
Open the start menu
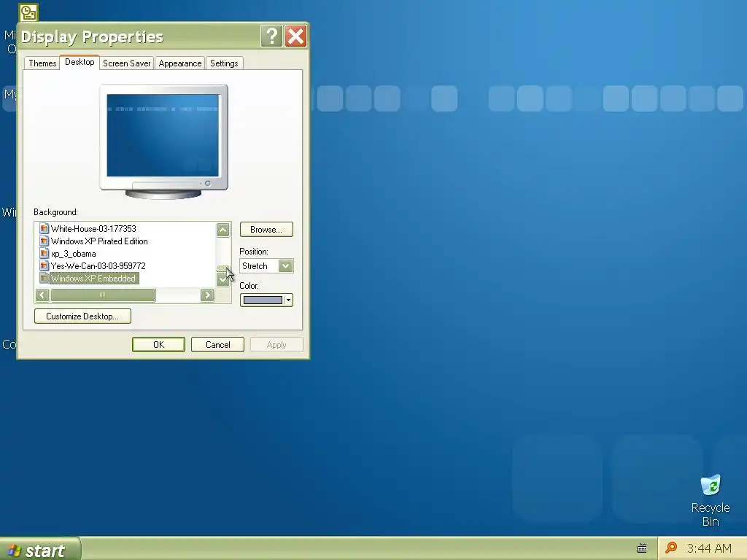pyautogui.click(x=40, y=550)
